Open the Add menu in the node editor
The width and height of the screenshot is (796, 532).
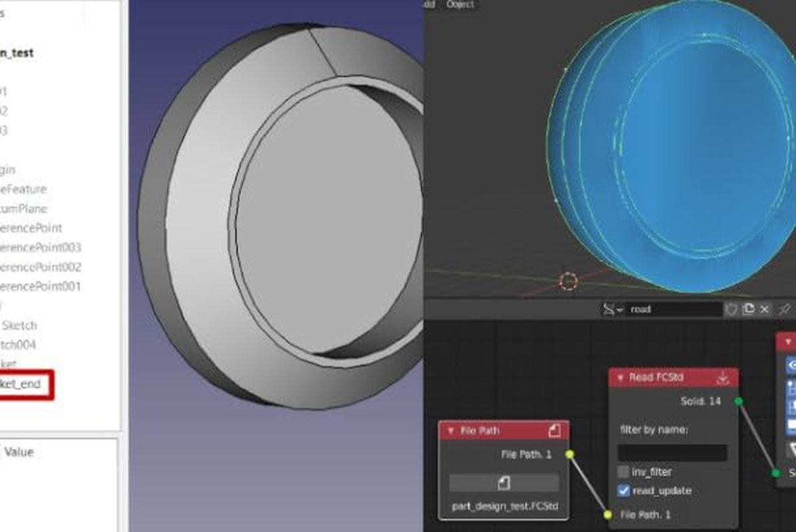[429, 5]
